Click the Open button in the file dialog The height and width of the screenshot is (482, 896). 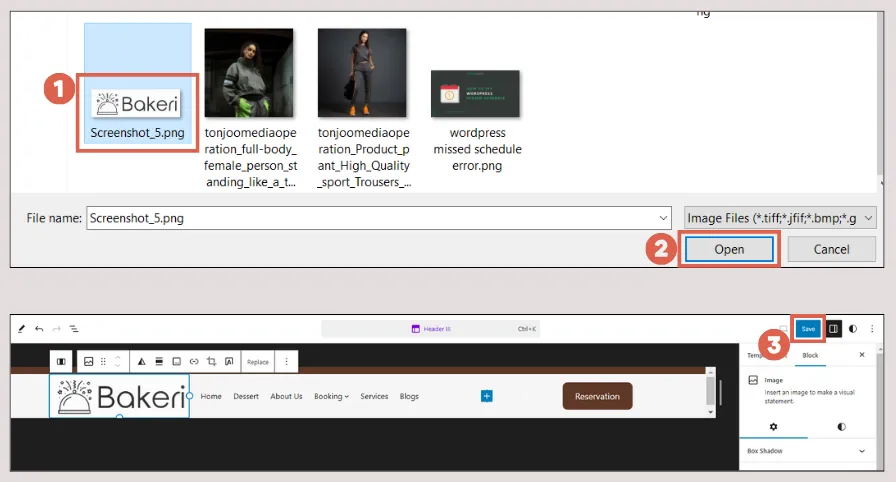tap(729, 250)
